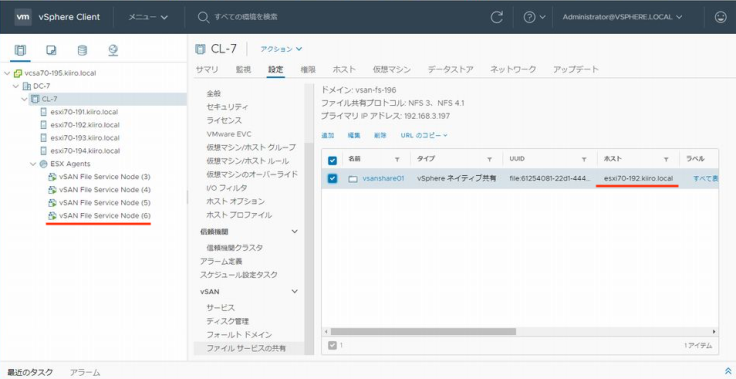Select ファイル サービスの共有 in settings list
The image size is (736, 379).
point(246,348)
